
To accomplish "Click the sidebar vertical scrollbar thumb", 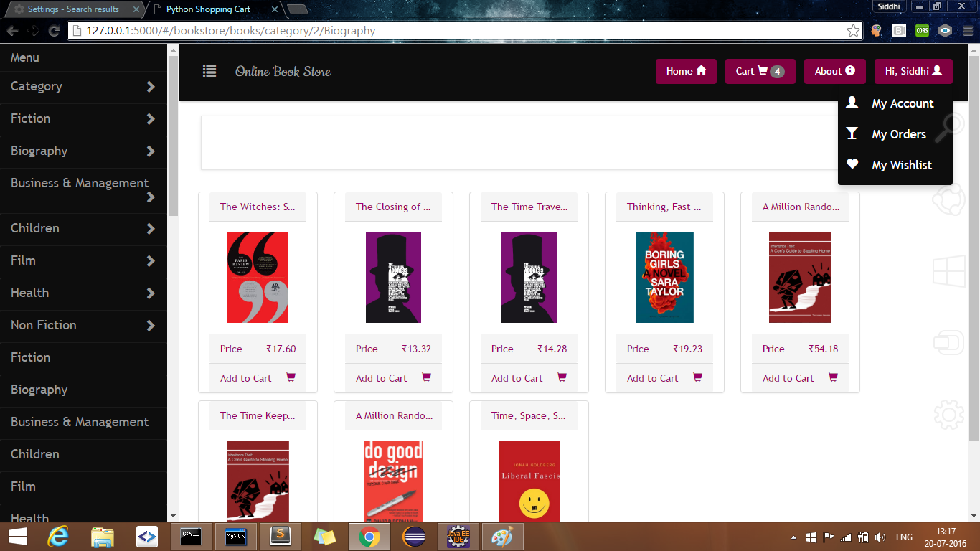I will pyautogui.click(x=173, y=136).
